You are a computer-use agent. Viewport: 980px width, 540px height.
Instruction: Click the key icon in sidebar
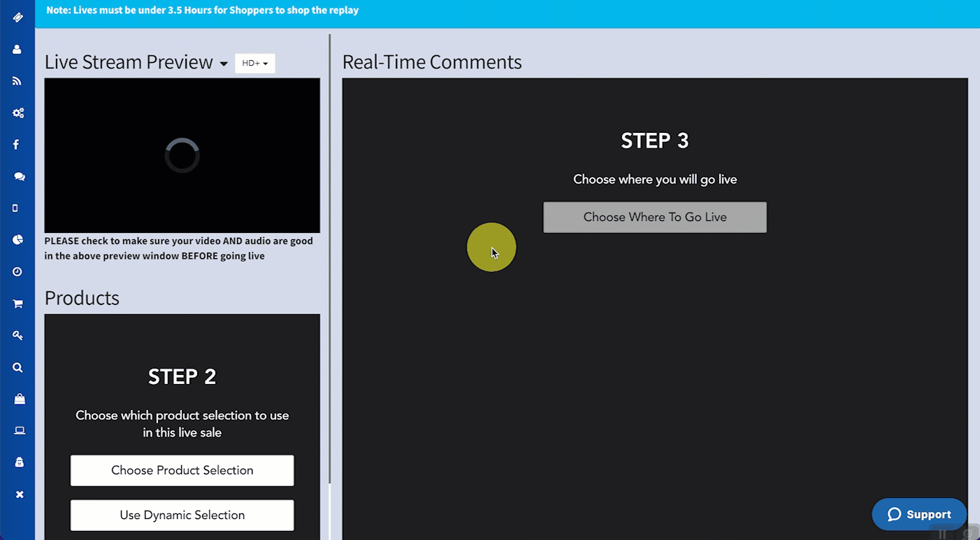[x=18, y=336]
